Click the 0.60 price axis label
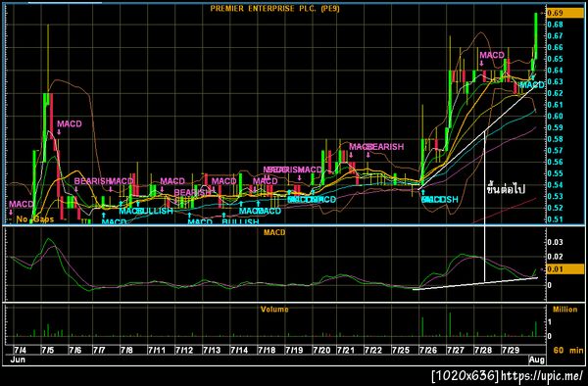 556,116
